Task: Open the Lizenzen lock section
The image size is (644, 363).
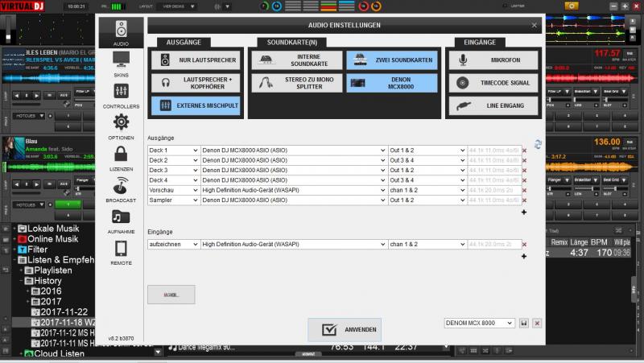Action: click(121, 158)
